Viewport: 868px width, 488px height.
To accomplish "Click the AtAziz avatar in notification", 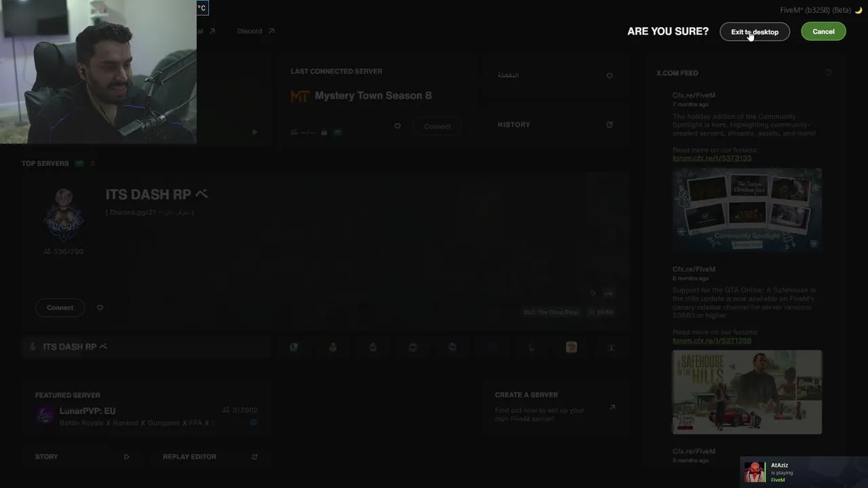I will (754, 472).
